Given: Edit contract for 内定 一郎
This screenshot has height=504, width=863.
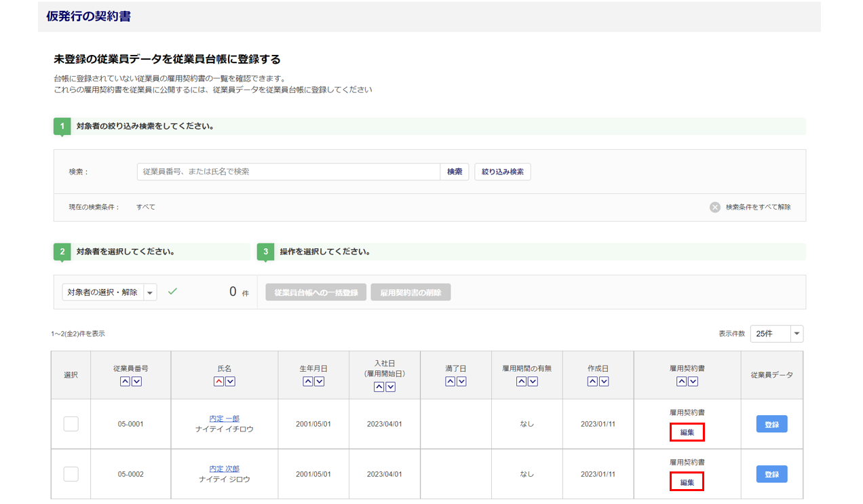Looking at the screenshot, I should 687,432.
